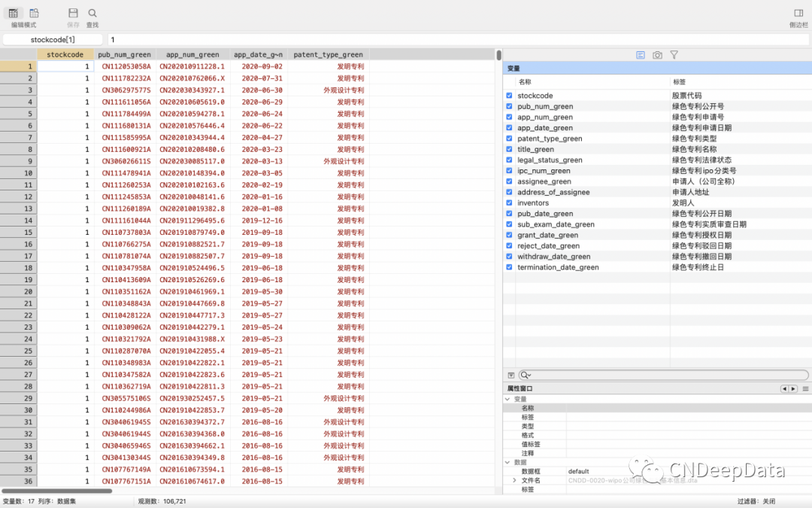Click the label 绿色专利驳回日期
Image resolution: width=812 pixels, height=508 pixels.
701,245
